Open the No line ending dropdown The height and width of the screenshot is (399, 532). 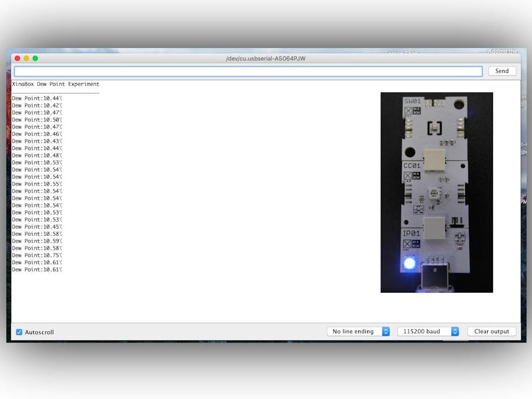tap(358, 332)
